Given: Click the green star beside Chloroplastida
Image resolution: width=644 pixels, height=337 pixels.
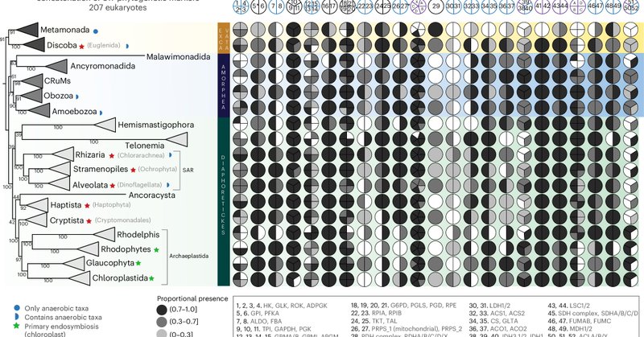Looking at the screenshot, I should pos(151,279).
